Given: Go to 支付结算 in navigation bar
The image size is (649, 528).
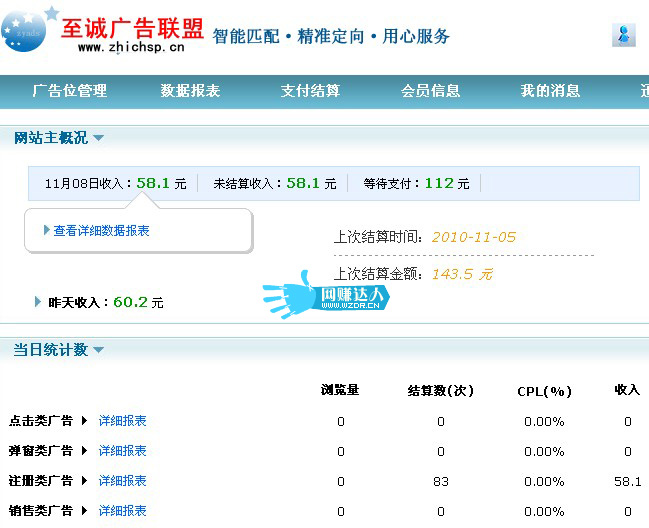Looking at the screenshot, I should tap(310, 91).
